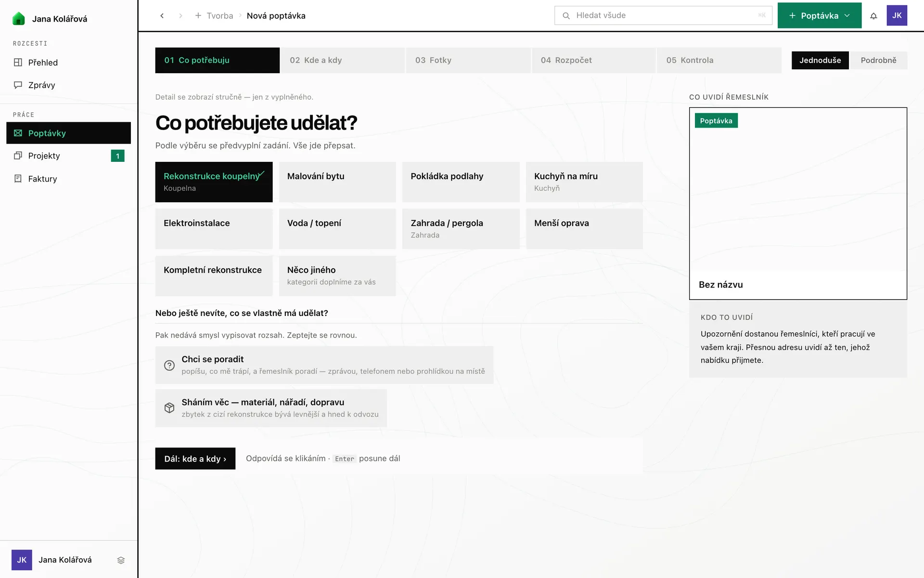Viewport: 924px width, 578px height.
Task: Select the Pokládka podlahy option
Action: (461, 182)
